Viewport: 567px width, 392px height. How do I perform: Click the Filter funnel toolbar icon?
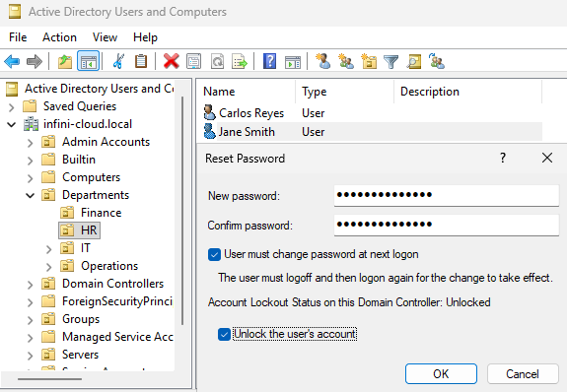click(390, 62)
